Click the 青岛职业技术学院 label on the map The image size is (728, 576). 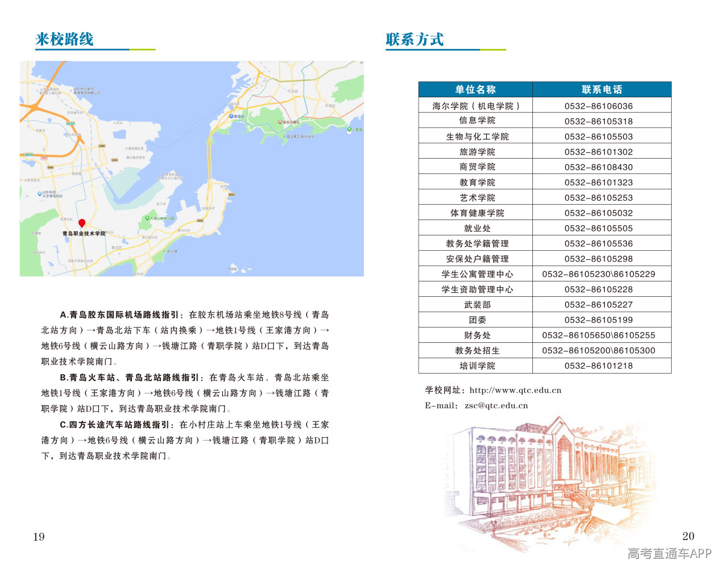tap(84, 234)
